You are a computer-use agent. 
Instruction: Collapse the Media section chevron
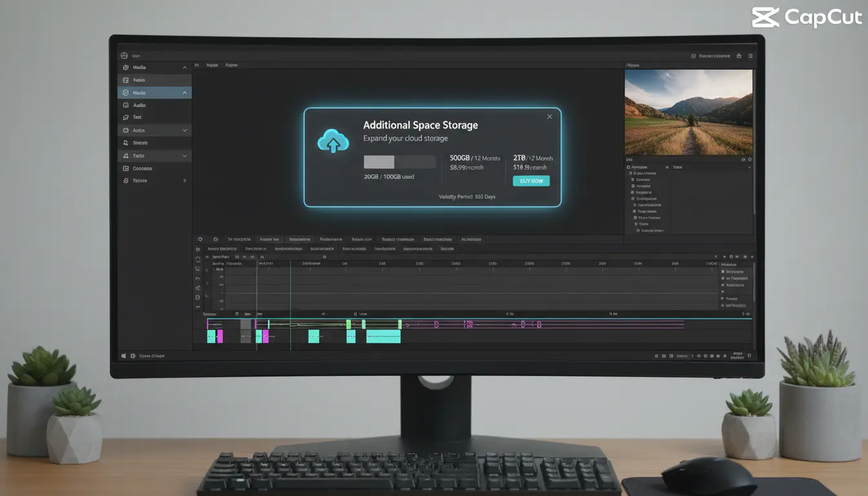pyautogui.click(x=184, y=68)
